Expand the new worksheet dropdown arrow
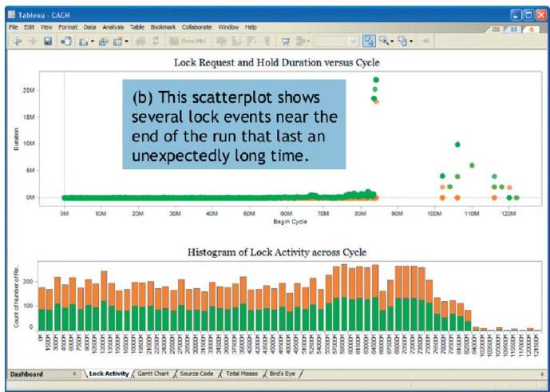550x392 pixels. click(93, 39)
